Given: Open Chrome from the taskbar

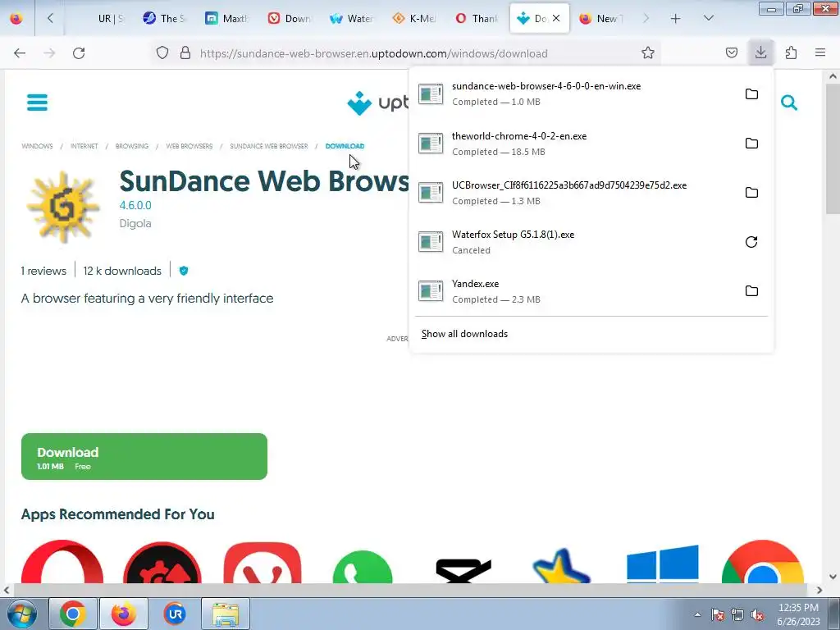Looking at the screenshot, I should point(73,614).
